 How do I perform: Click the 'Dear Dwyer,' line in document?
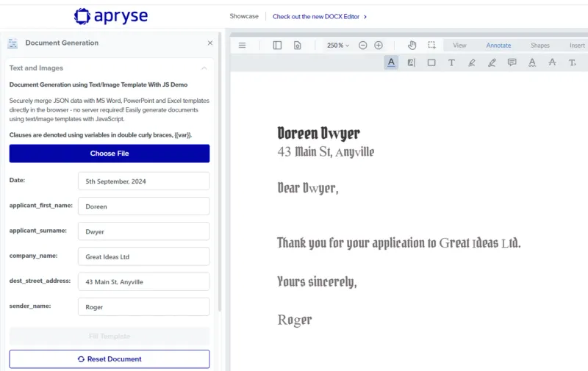pyautogui.click(x=308, y=188)
